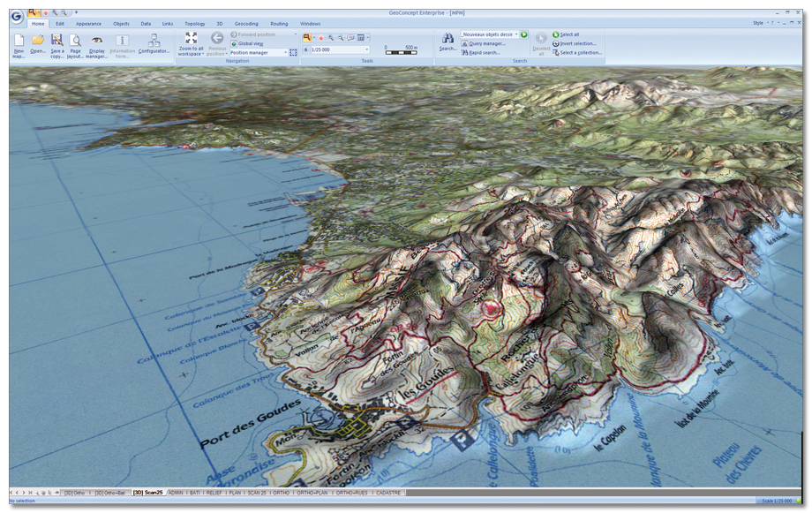Viewport: 812px width, 513px height.
Task: Open the Topology ribbon tab
Action: tap(195, 24)
